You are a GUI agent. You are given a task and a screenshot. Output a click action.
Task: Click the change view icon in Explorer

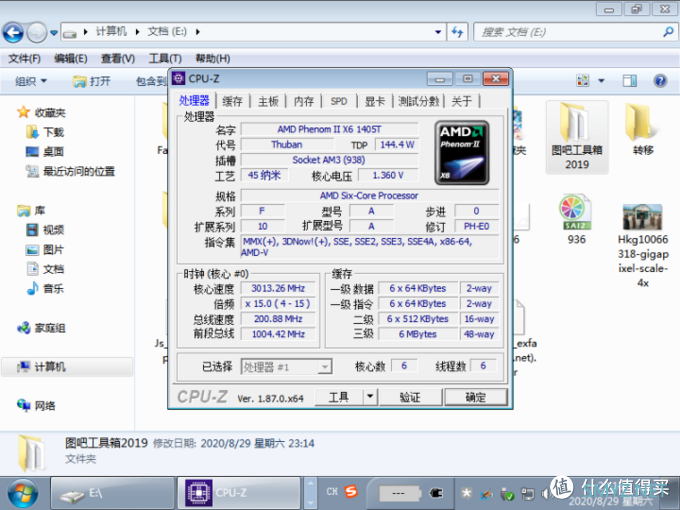tap(582, 81)
